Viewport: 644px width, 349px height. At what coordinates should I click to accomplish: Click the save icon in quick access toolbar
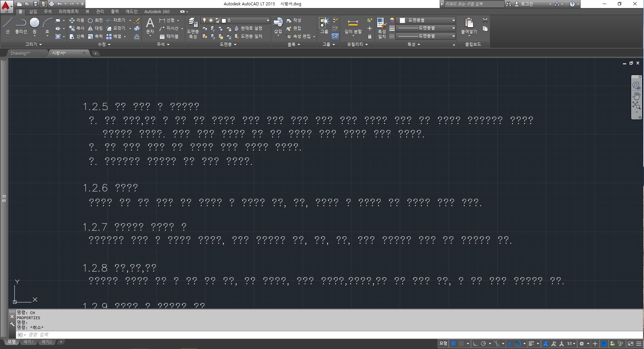(35, 4)
